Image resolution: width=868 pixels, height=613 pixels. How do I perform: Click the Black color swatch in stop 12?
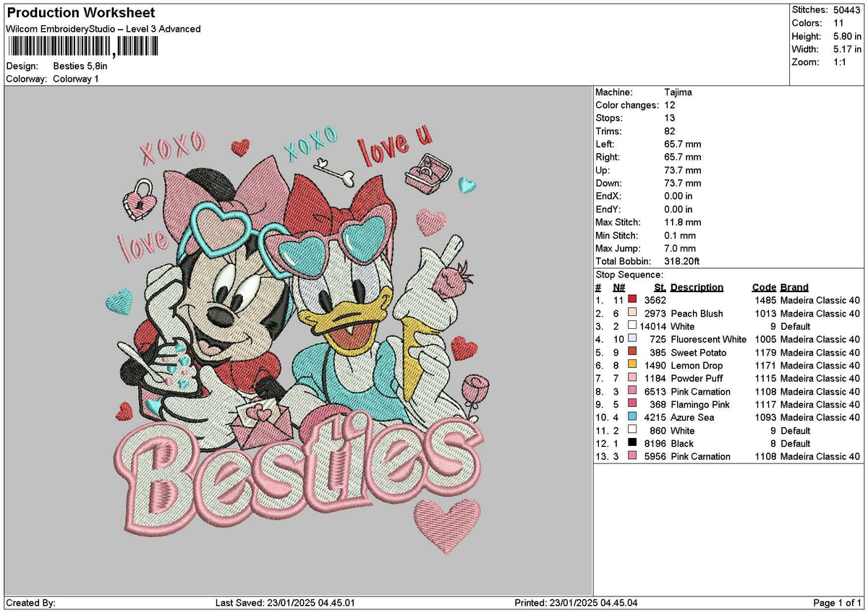[632, 442]
